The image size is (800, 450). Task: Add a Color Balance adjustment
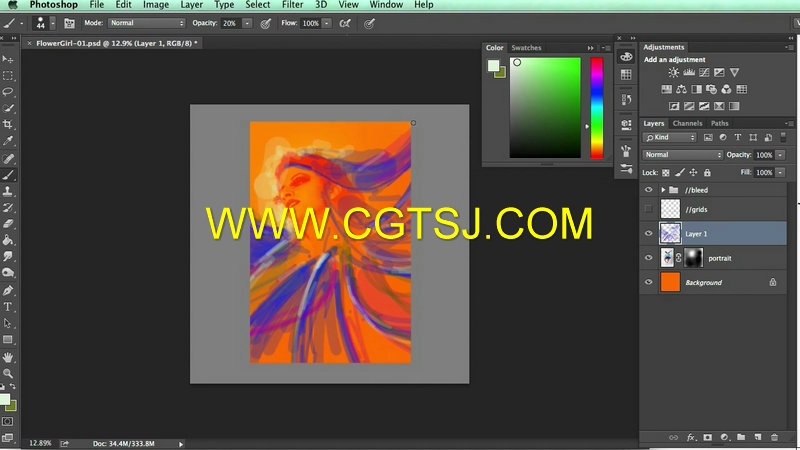click(x=681, y=89)
